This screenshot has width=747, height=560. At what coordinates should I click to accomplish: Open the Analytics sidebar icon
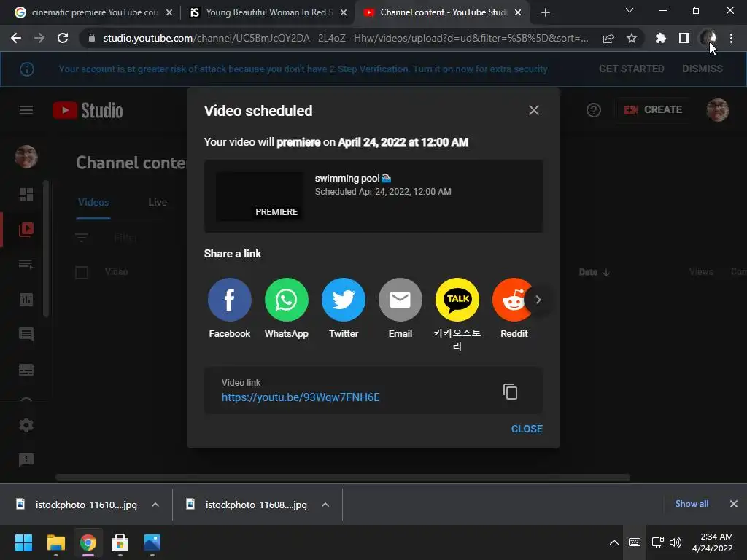(x=26, y=300)
